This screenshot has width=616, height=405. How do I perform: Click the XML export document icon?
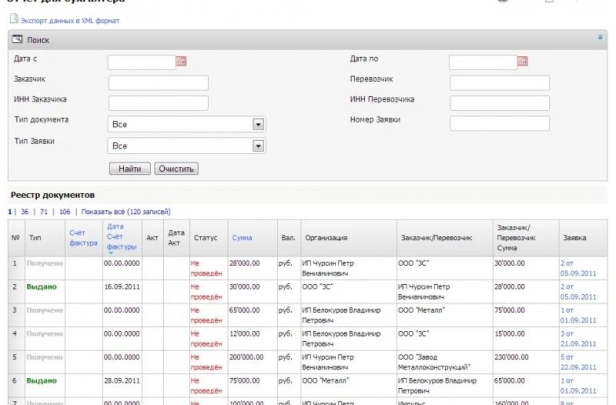click(x=13, y=20)
